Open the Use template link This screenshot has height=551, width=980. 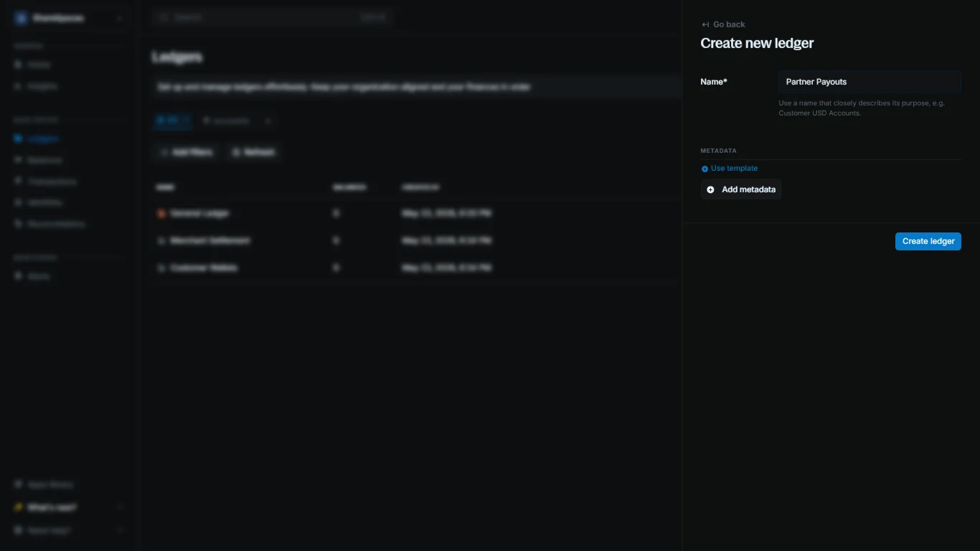(x=729, y=169)
